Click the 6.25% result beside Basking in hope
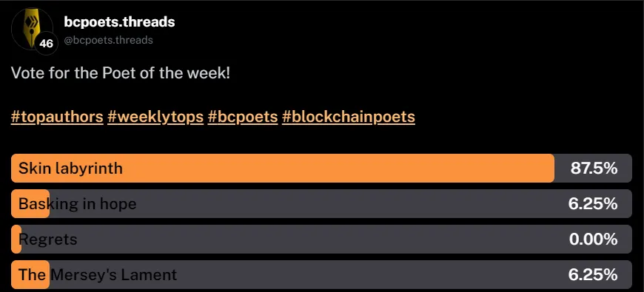 click(x=593, y=204)
